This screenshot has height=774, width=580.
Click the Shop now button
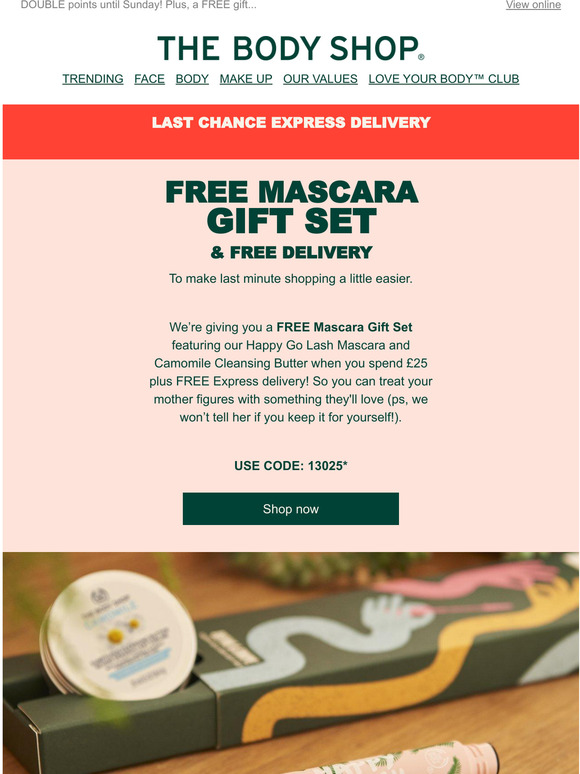coord(291,509)
